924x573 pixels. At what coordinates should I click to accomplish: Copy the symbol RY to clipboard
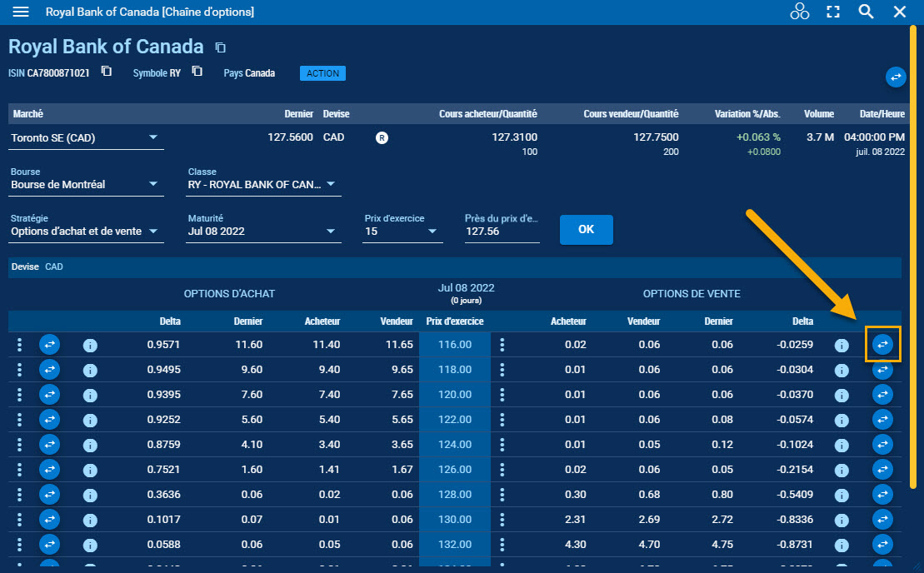click(197, 72)
